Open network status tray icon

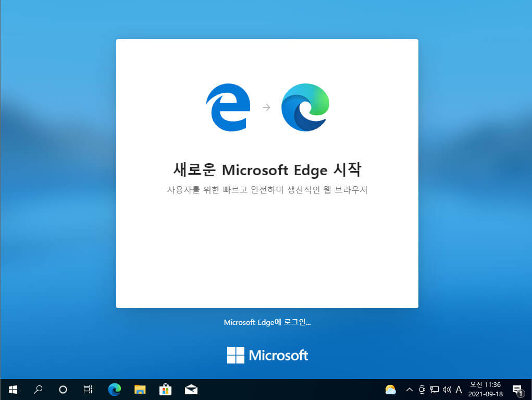pos(435,390)
